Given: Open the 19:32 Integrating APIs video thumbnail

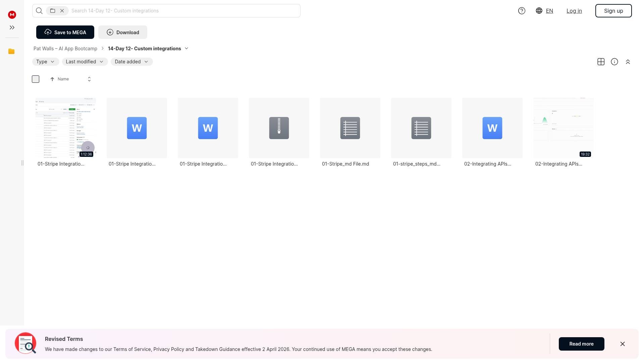Looking at the screenshot, I should tap(563, 128).
